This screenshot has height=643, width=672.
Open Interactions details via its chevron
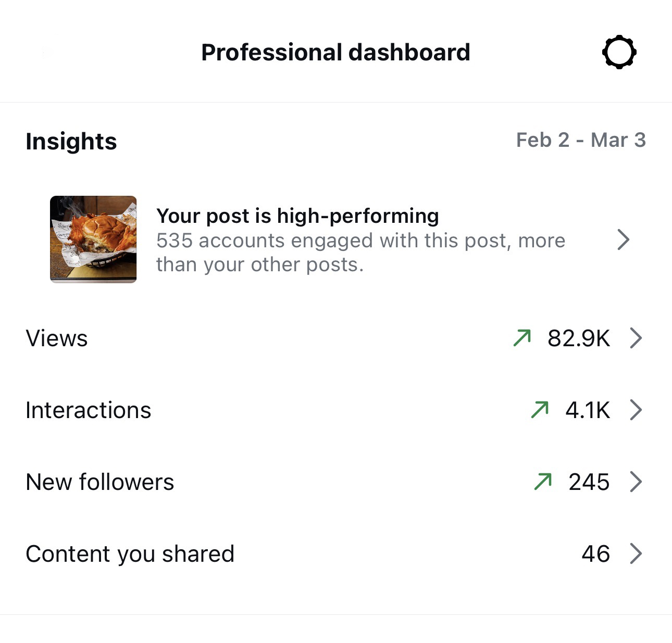click(x=636, y=410)
